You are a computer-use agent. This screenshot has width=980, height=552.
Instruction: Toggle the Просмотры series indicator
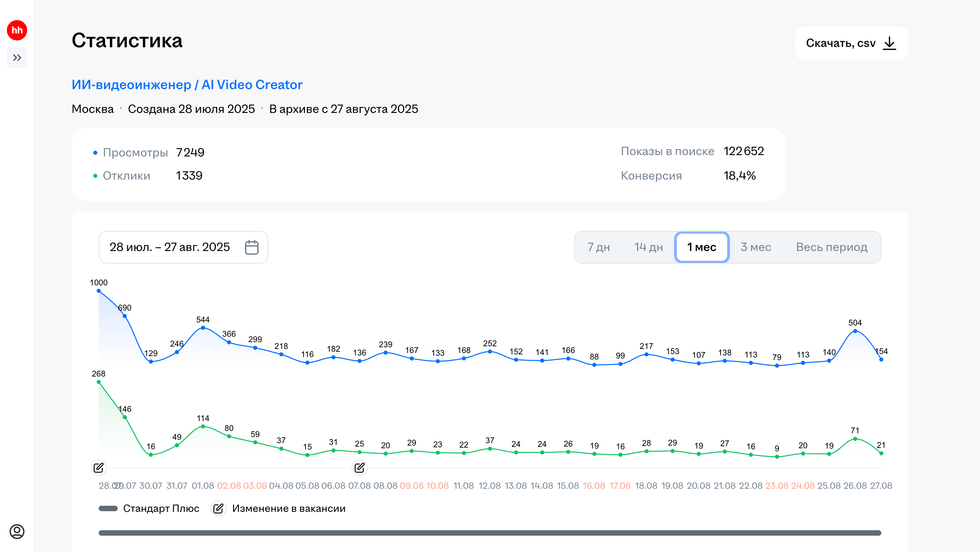coord(95,153)
